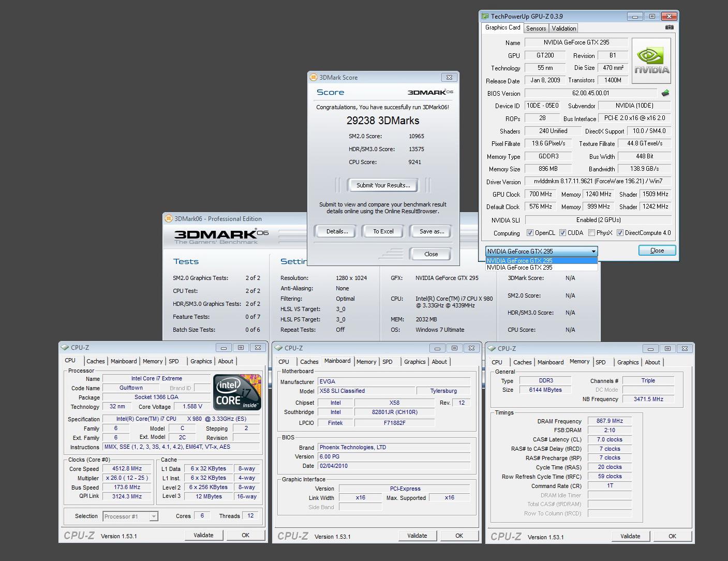Click the DRAM Frequency 867.9 MHz value
This screenshot has width=728, height=561.
click(x=610, y=421)
